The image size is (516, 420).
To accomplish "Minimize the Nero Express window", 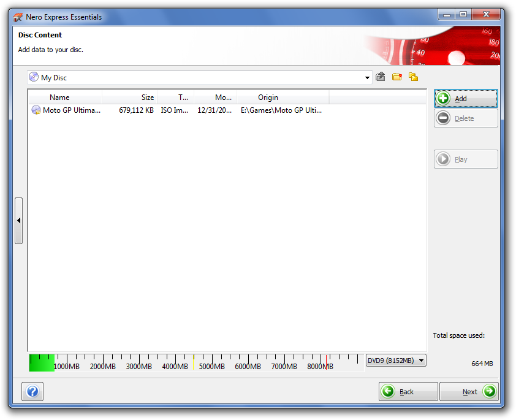I will pos(446,15).
